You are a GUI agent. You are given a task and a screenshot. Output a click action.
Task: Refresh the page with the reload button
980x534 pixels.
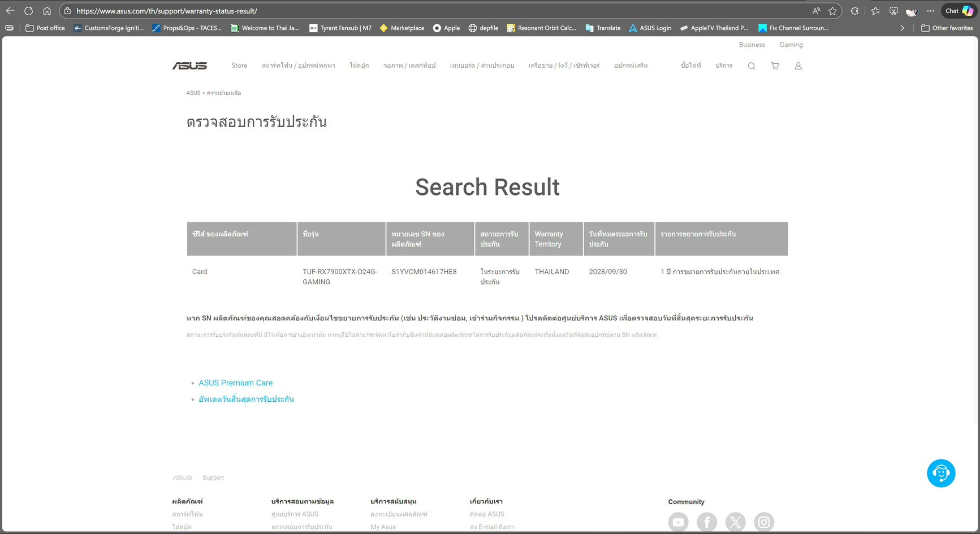[x=28, y=11]
